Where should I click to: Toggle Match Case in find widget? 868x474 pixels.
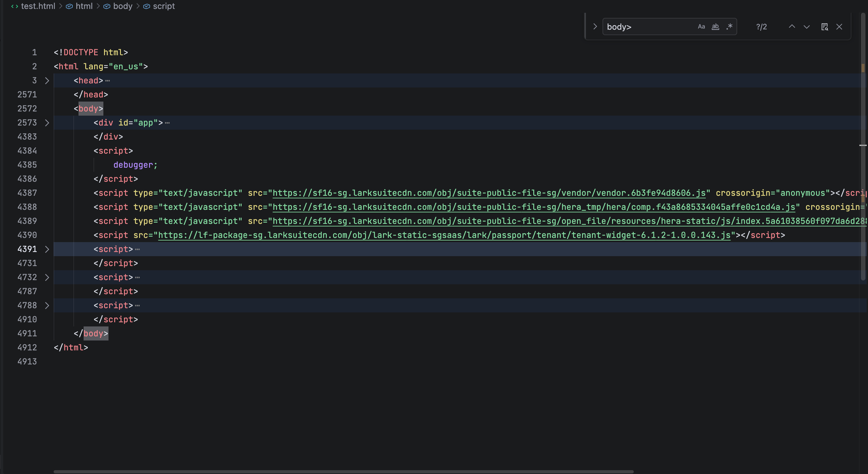click(701, 27)
